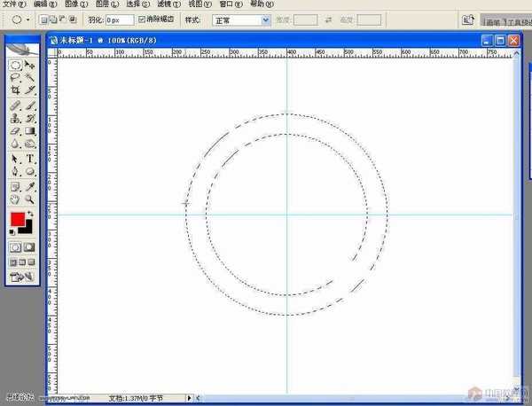
Task: Select the Horizontal Type tool
Action: 30,159
